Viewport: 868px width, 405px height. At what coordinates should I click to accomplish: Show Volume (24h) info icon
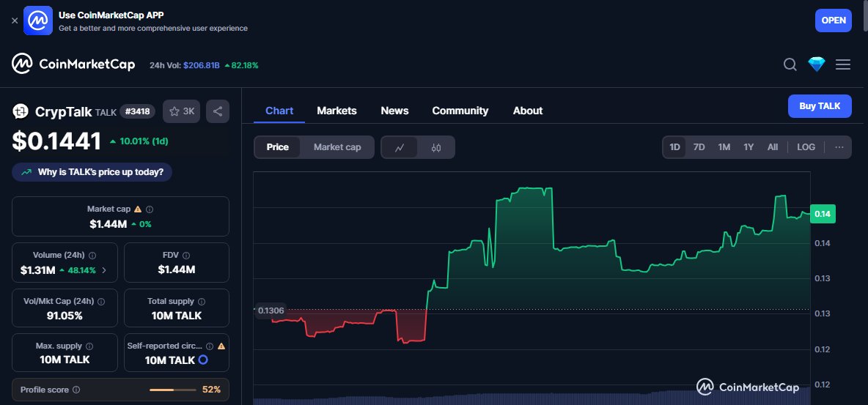[92, 256]
